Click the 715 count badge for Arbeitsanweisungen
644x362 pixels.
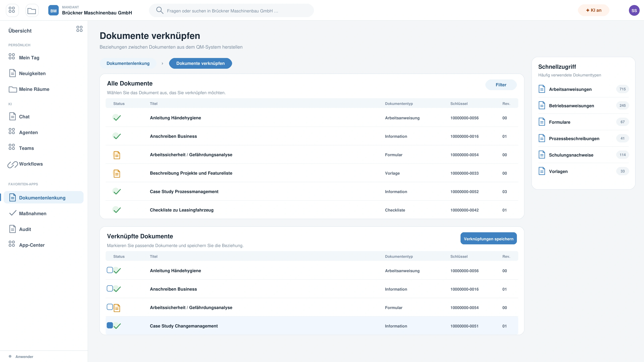(622, 89)
